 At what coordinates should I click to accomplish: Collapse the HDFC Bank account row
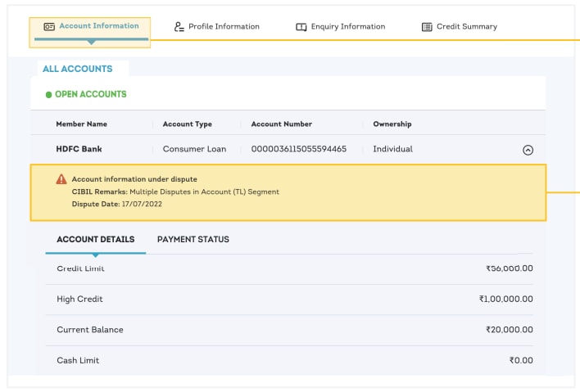(x=528, y=150)
